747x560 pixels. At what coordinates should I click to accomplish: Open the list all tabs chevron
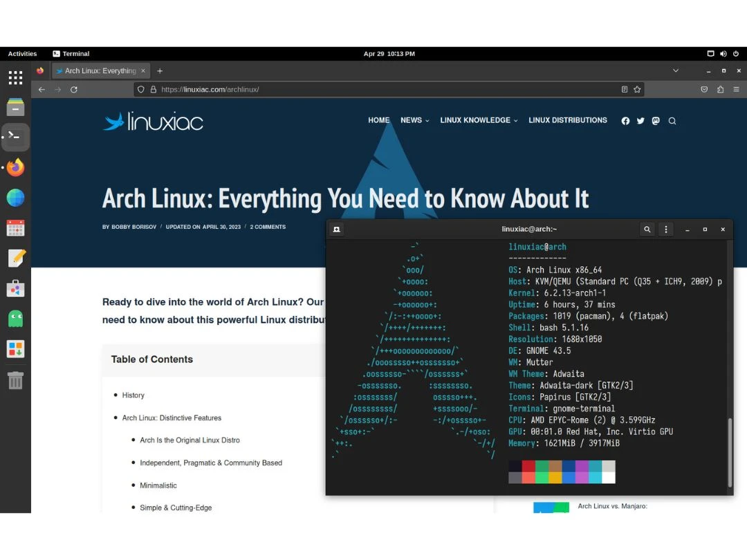click(676, 71)
